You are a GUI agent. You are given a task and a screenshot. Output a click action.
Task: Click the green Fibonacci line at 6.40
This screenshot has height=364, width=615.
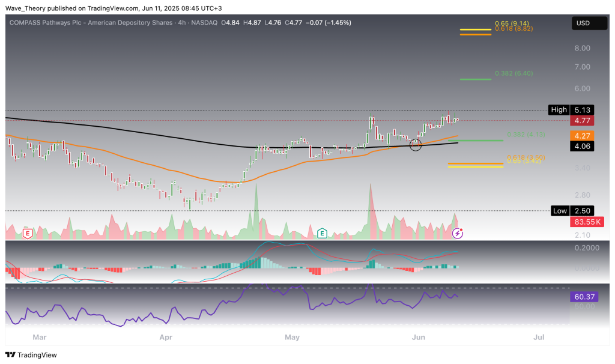[x=476, y=79]
